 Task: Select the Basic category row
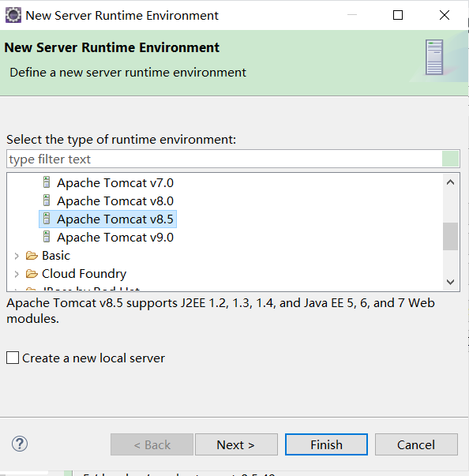(x=56, y=256)
